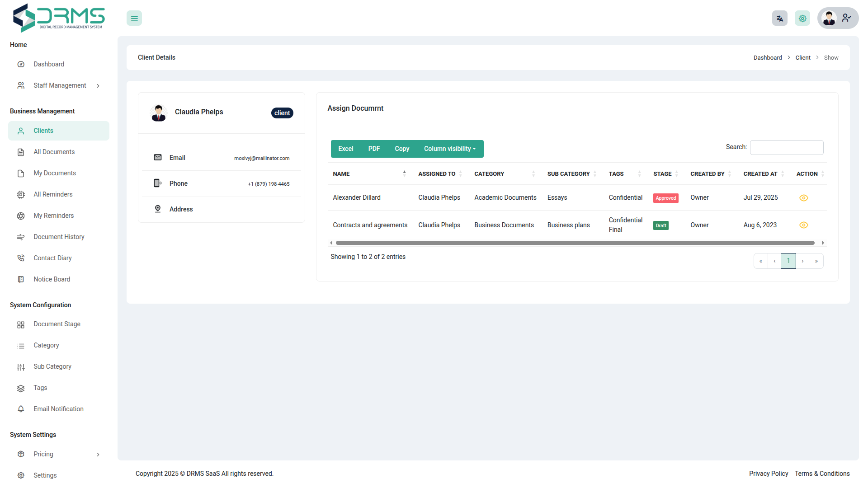Open the language translation icon
The width and height of the screenshot is (868, 488).
coord(779,19)
